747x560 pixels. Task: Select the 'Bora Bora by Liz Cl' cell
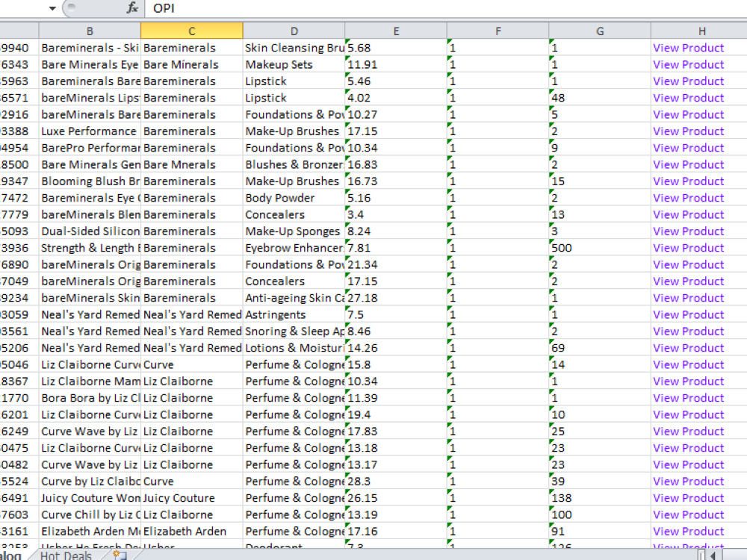(90, 398)
